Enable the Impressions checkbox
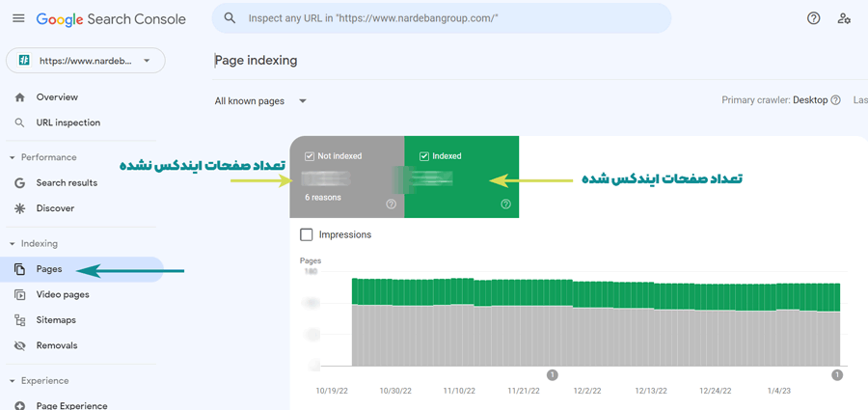The height and width of the screenshot is (410, 868). (x=306, y=235)
